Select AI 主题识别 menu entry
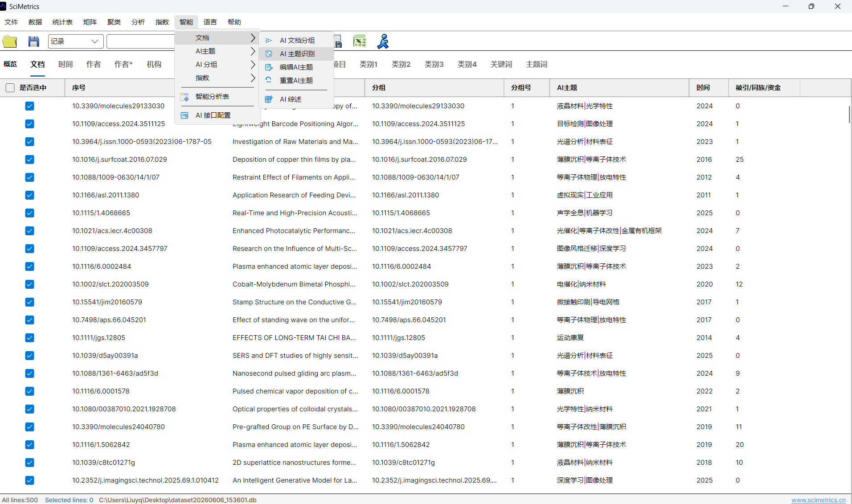 [296, 54]
